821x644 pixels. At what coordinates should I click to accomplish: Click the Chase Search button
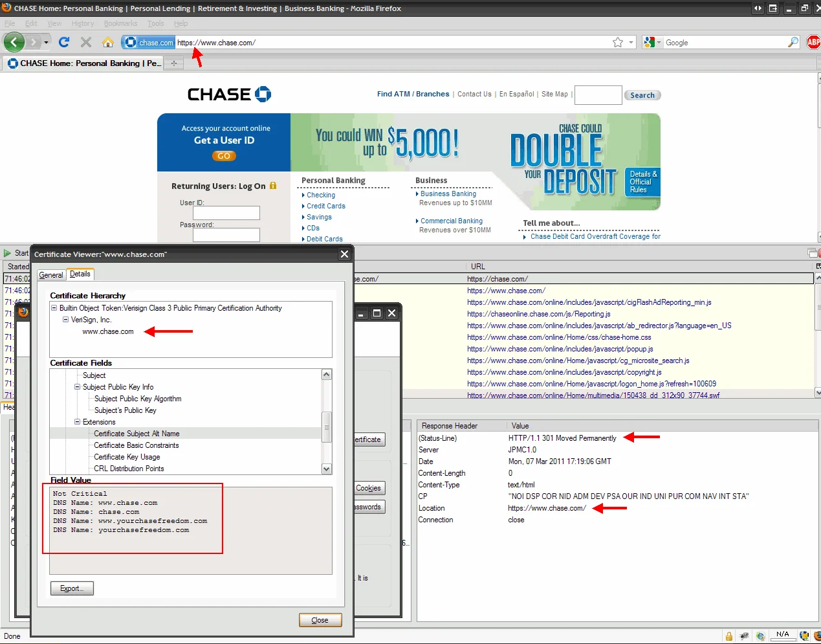pyautogui.click(x=642, y=95)
